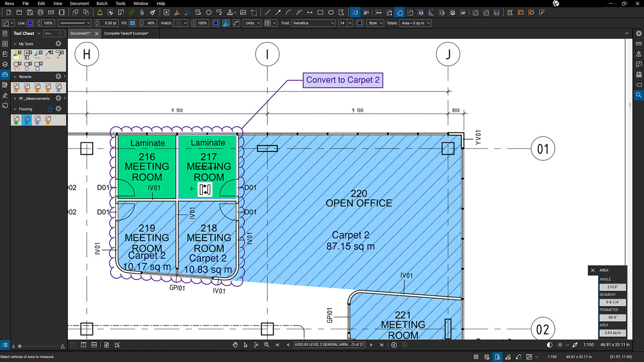644x362 pixels.
Task: Open the Helvetica font dropdown
Action: pos(313,23)
